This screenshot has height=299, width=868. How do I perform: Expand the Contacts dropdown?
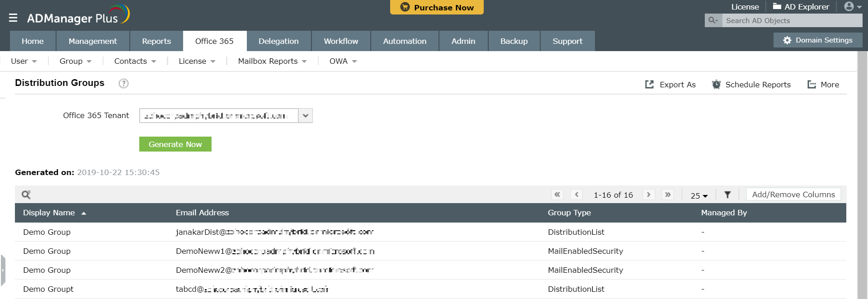(135, 61)
